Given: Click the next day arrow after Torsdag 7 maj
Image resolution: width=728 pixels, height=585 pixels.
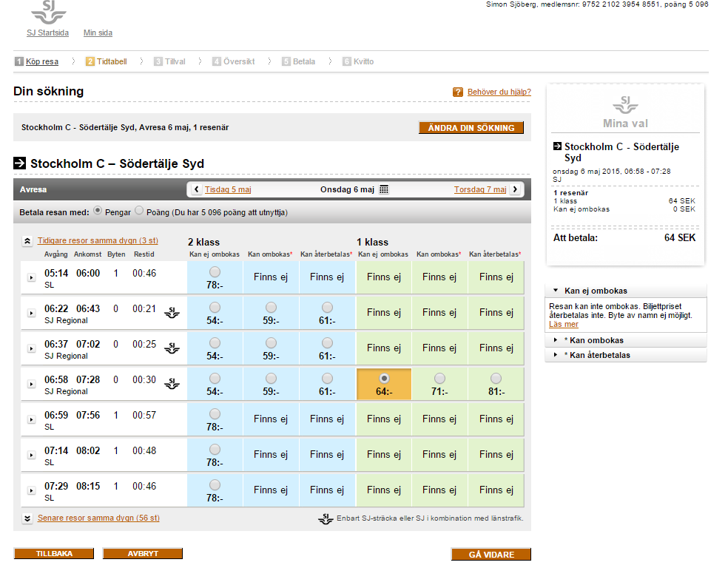Looking at the screenshot, I should coord(515,189).
